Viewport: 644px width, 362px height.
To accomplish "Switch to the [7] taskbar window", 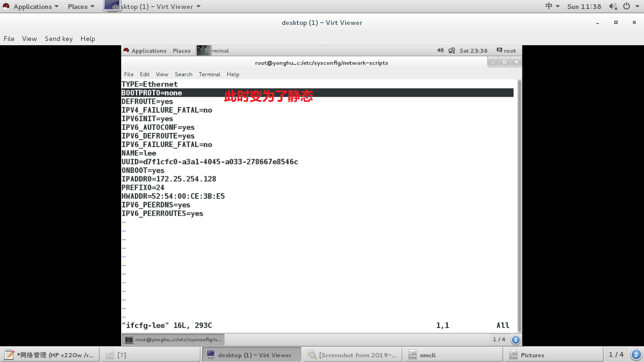I will [x=150, y=355].
